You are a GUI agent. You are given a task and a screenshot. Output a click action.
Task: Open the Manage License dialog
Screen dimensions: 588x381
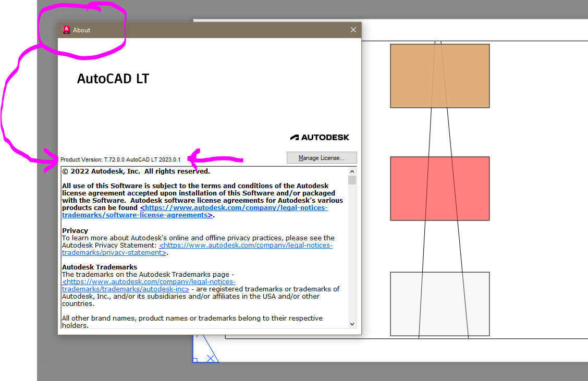322,157
